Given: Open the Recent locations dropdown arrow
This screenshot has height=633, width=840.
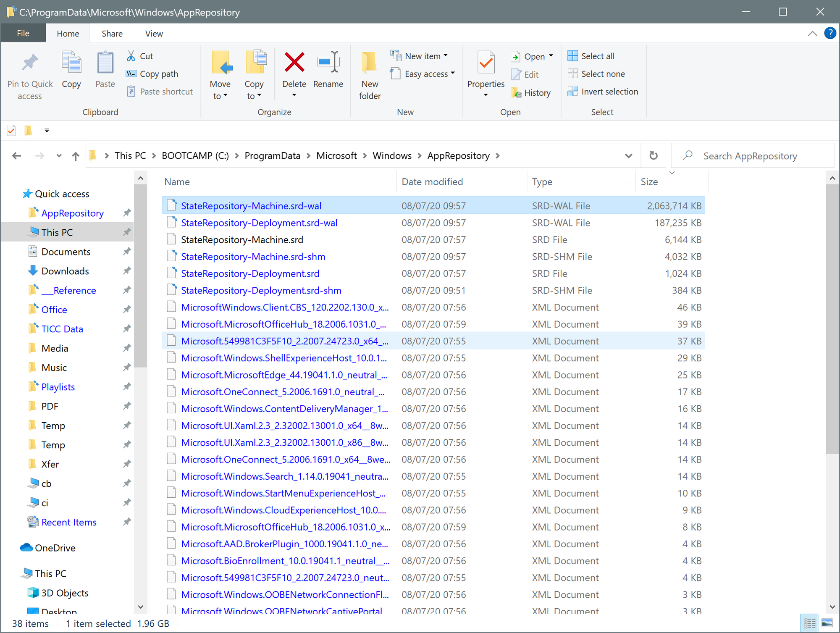Looking at the screenshot, I should 59,156.
